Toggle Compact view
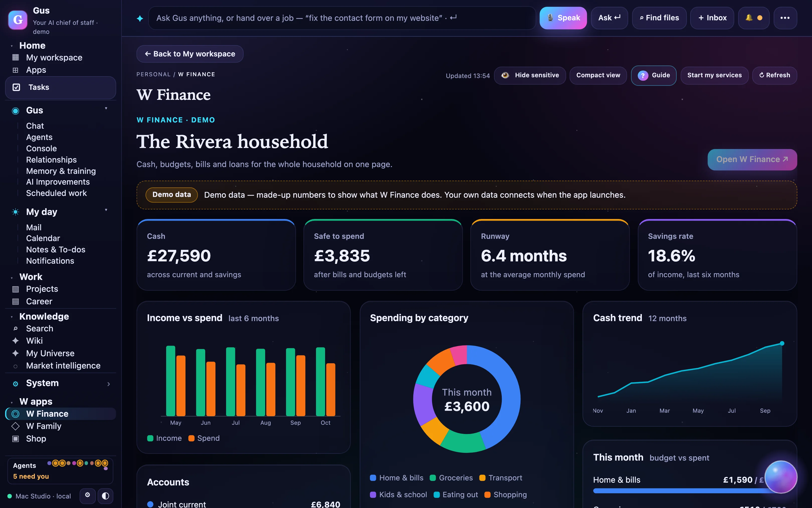This screenshot has height=508, width=812. point(598,75)
